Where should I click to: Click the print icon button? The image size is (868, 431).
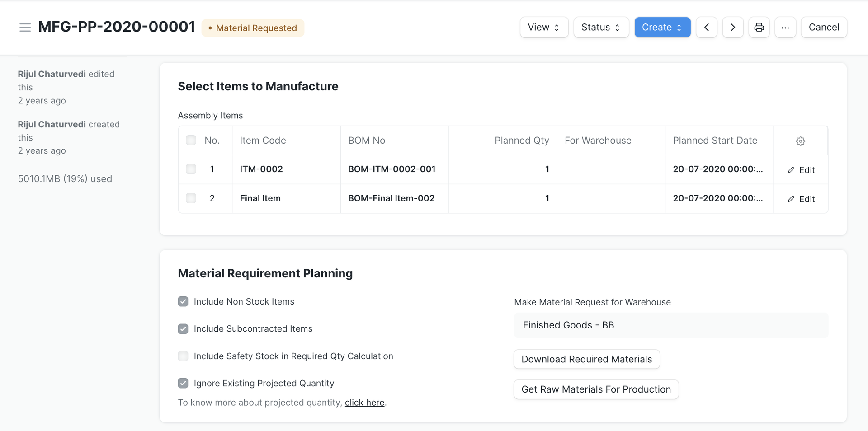tap(759, 28)
